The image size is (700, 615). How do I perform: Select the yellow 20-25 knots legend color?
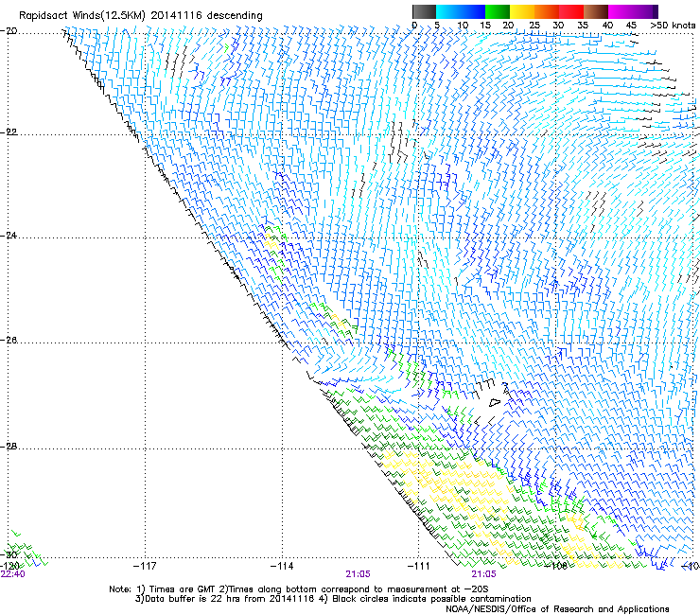tap(522, 11)
